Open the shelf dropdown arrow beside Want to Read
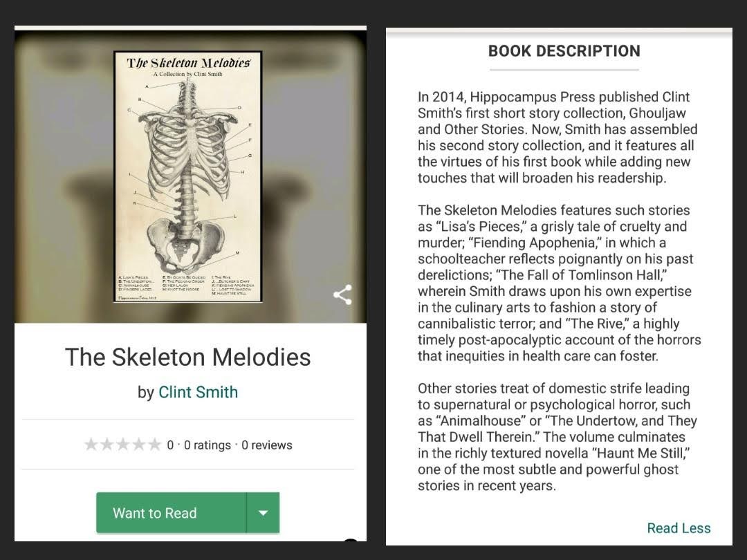The width and height of the screenshot is (747, 560). click(263, 513)
